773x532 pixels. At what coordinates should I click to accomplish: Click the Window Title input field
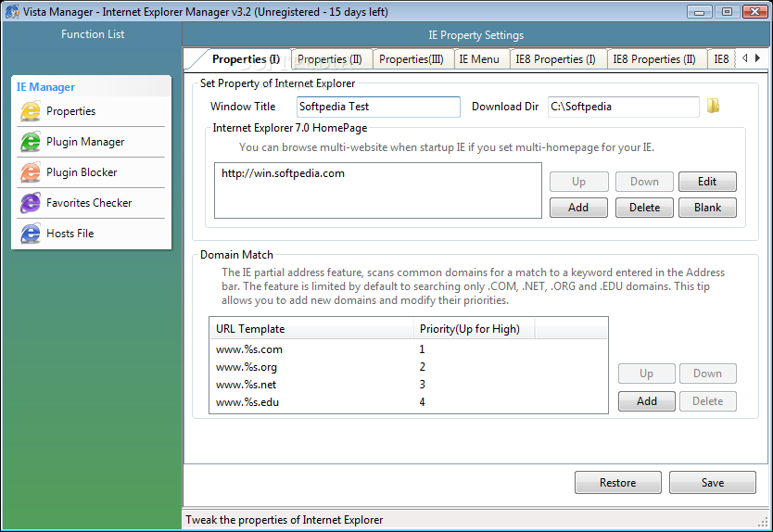click(378, 107)
